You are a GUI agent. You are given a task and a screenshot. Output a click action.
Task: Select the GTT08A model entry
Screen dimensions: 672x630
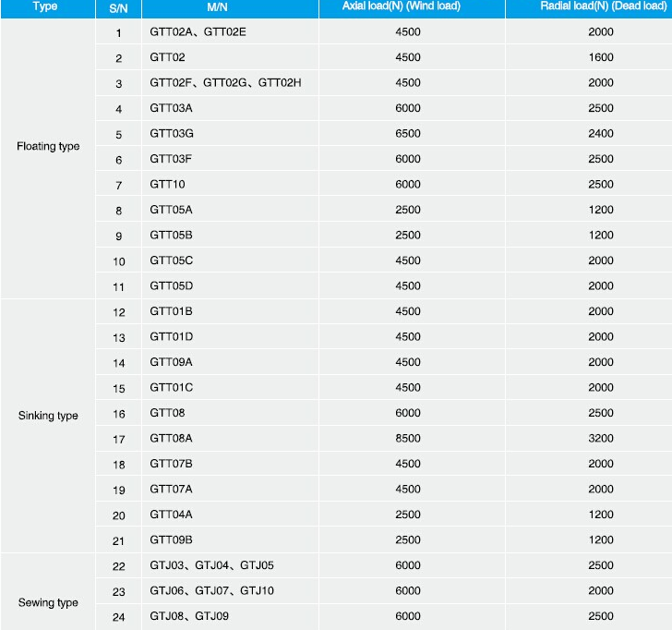pos(172,439)
